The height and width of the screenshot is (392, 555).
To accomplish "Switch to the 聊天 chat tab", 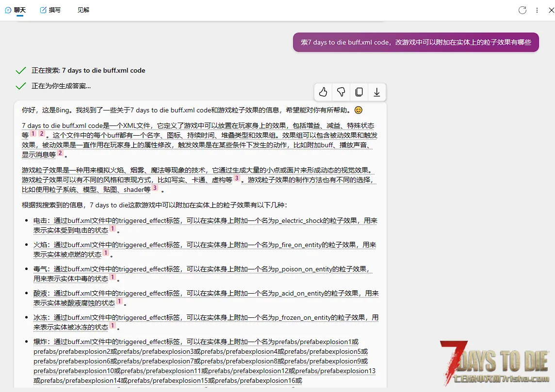I will click(16, 10).
